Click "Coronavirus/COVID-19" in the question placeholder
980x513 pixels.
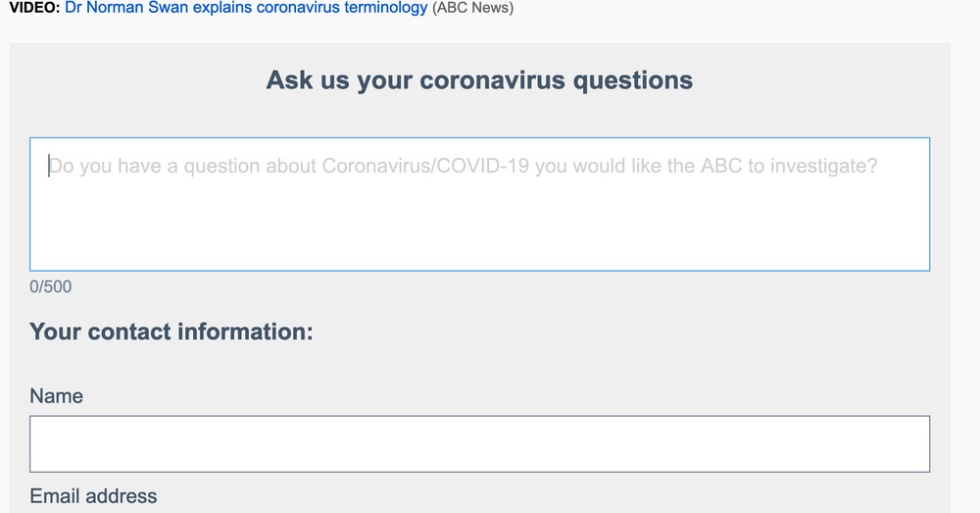point(425,166)
